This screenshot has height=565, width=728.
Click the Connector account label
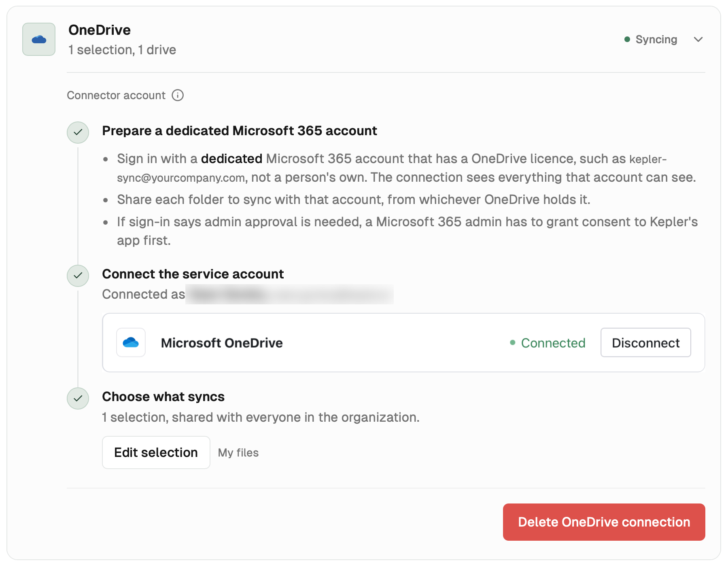tap(116, 95)
